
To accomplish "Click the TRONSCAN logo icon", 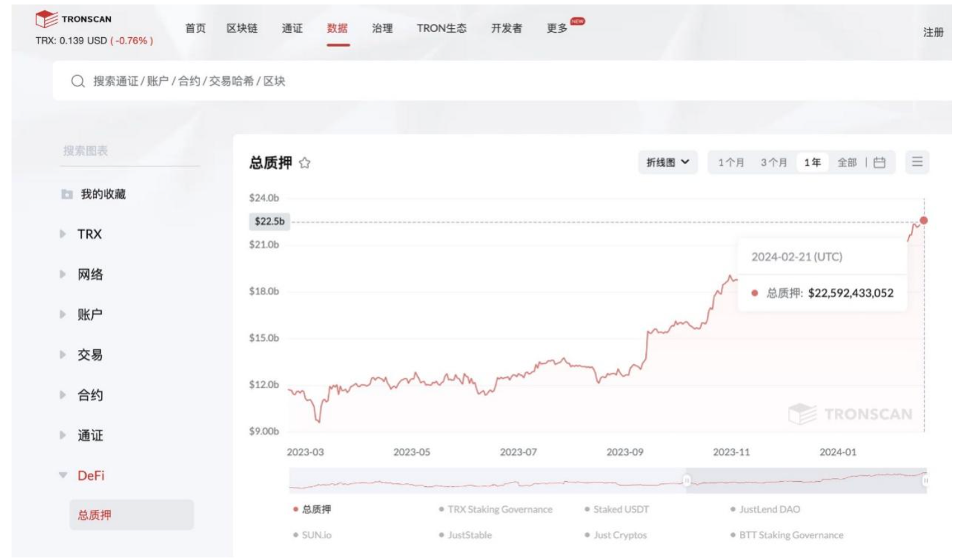I will (x=47, y=19).
